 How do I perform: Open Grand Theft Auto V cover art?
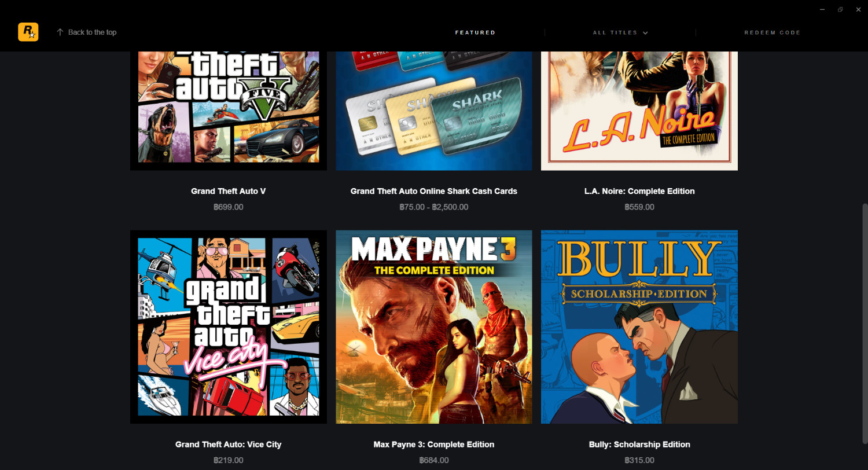229,111
